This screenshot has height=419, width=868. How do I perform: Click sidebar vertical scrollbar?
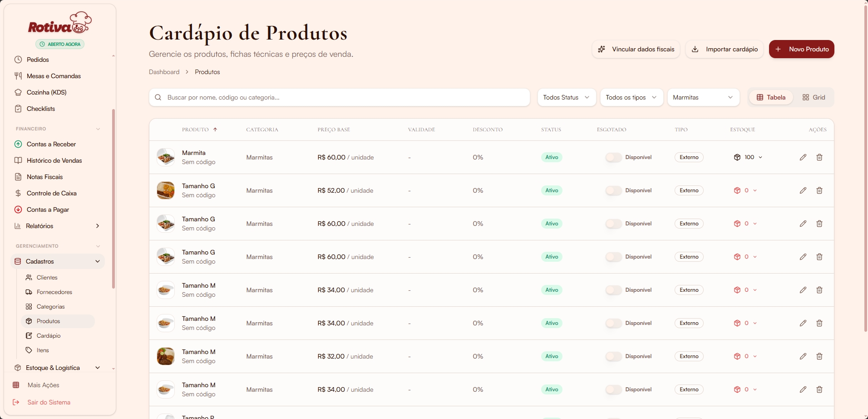click(x=113, y=199)
